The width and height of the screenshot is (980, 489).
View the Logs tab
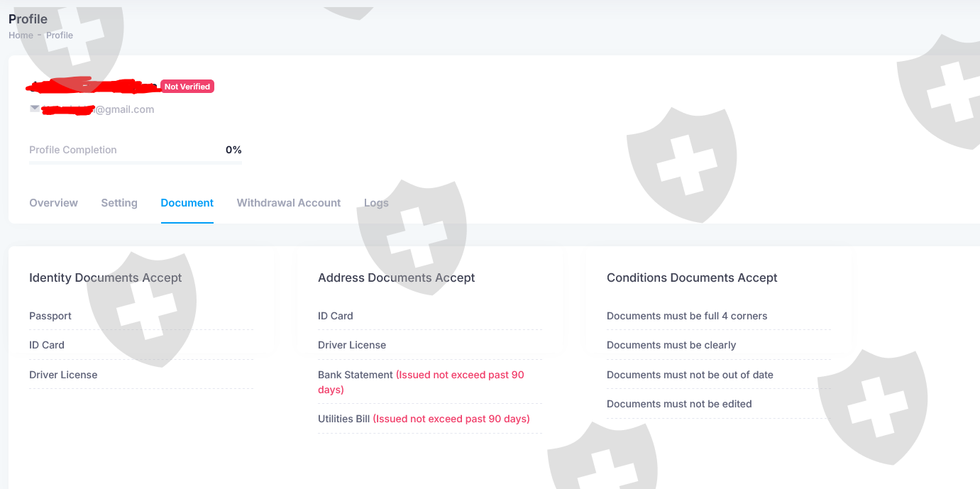[x=376, y=203]
